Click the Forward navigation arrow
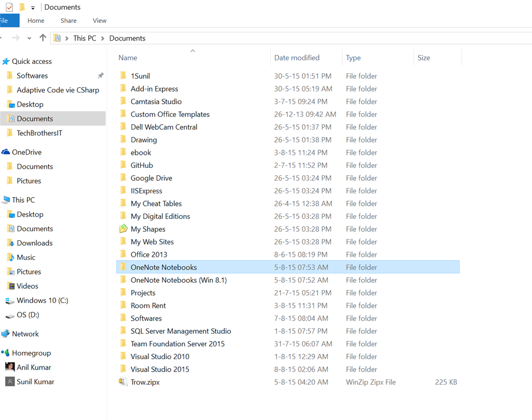This screenshot has height=420, width=532. 16,38
